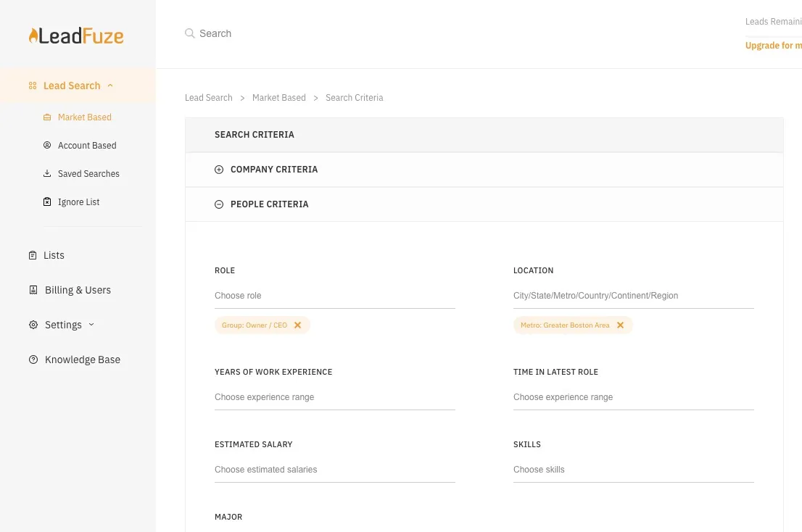Click the Market Based breadcrumb link
Image resolution: width=802 pixels, height=532 pixels.
coord(278,98)
